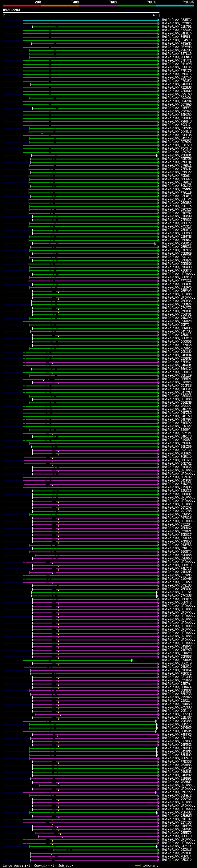Select the UniRef100_Q52H31 label
The image size is (197, 868).
[x=176, y=853]
